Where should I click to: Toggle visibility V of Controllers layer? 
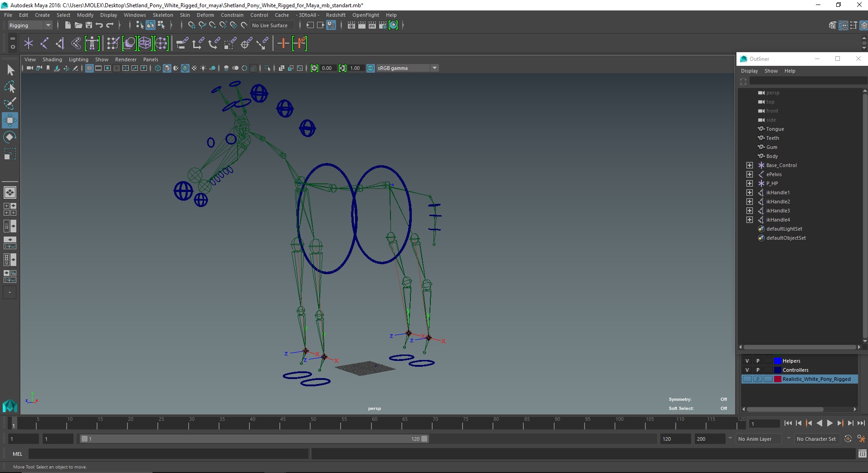[x=747, y=370]
